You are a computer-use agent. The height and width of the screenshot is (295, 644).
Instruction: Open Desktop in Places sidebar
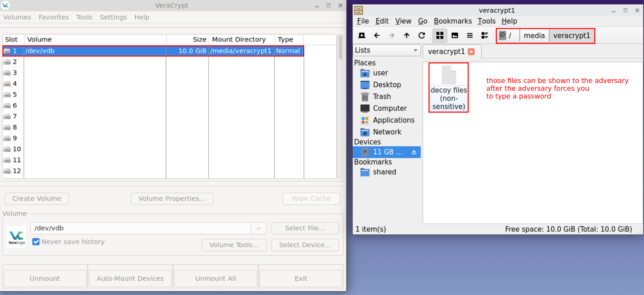pyautogui.click(x=387, y=85)
